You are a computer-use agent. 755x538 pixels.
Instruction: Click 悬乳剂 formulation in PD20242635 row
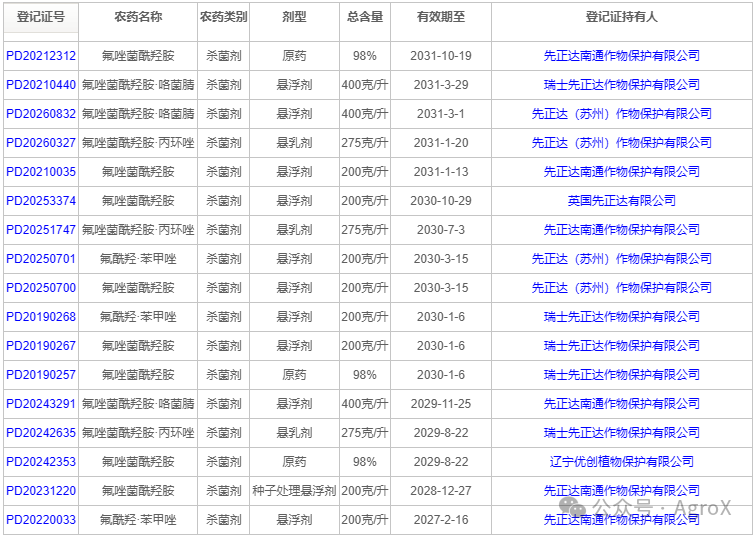(x=294, y=433)
